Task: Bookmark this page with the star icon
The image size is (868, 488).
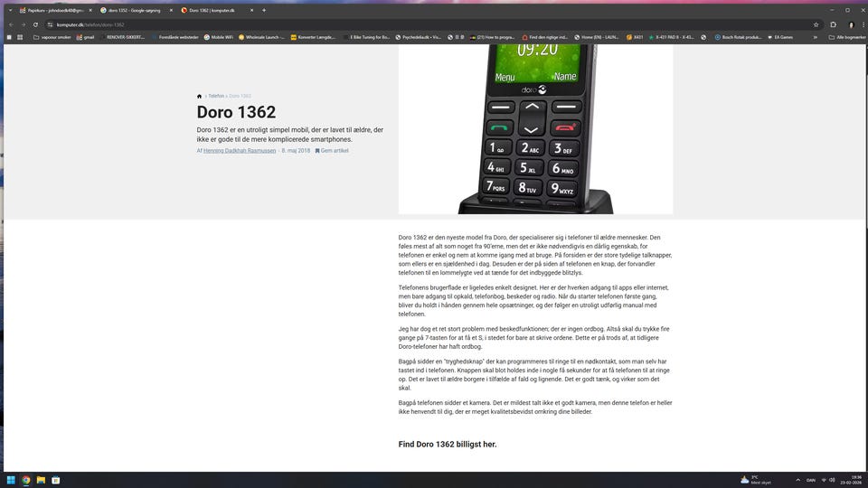Action: tap(816, 24)
